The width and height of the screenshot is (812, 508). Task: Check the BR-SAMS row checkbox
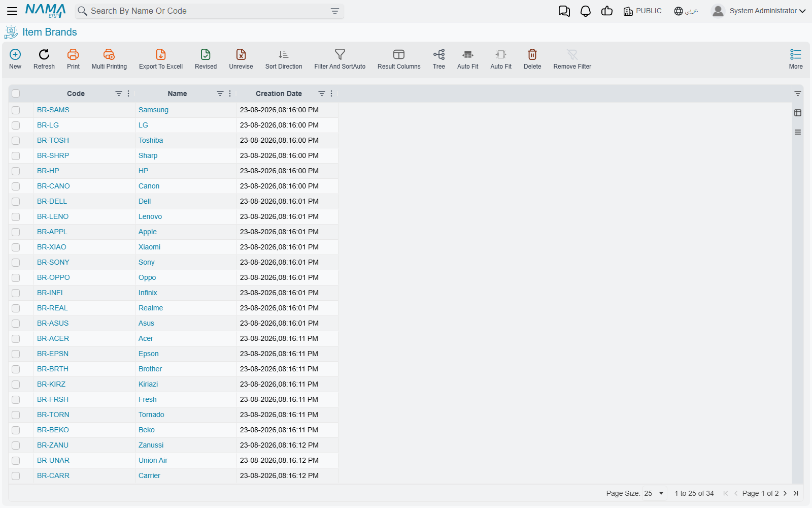coord(16,110)
